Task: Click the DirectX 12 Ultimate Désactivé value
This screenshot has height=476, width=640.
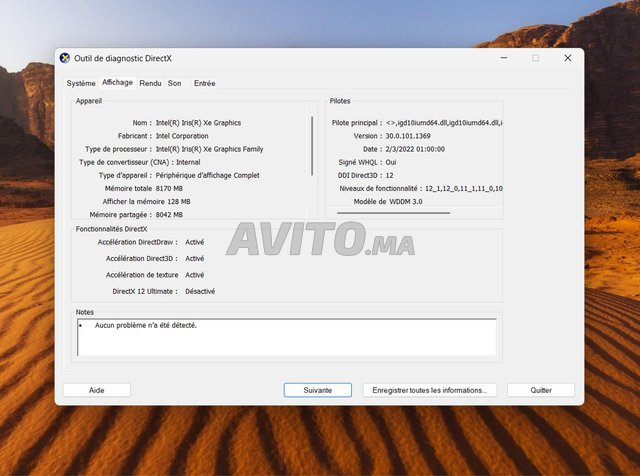Action: (200, 291)
